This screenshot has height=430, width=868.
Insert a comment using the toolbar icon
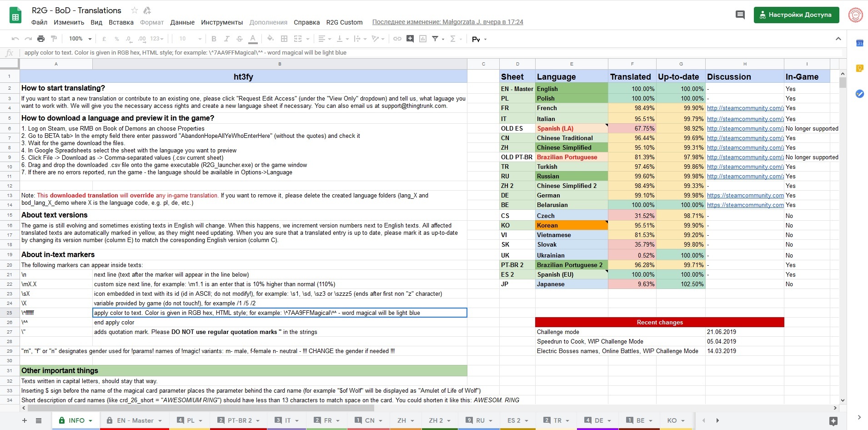click(410, 39)
